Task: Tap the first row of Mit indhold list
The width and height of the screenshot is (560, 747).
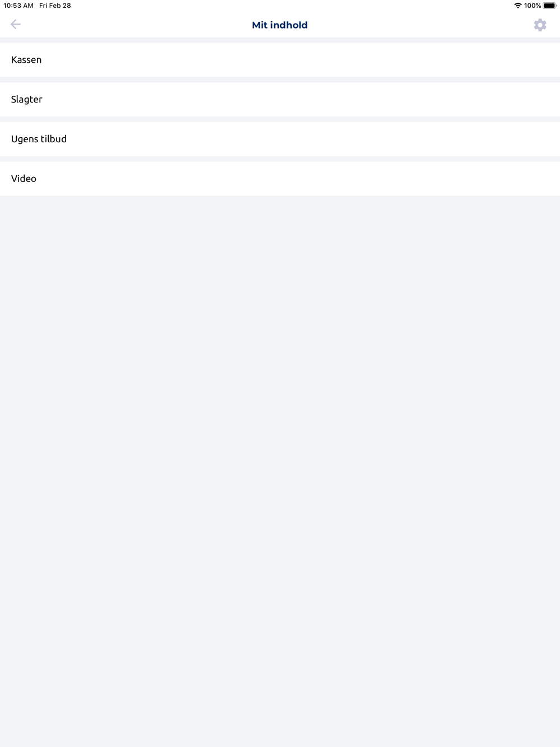Action: [x=280, y=60]
